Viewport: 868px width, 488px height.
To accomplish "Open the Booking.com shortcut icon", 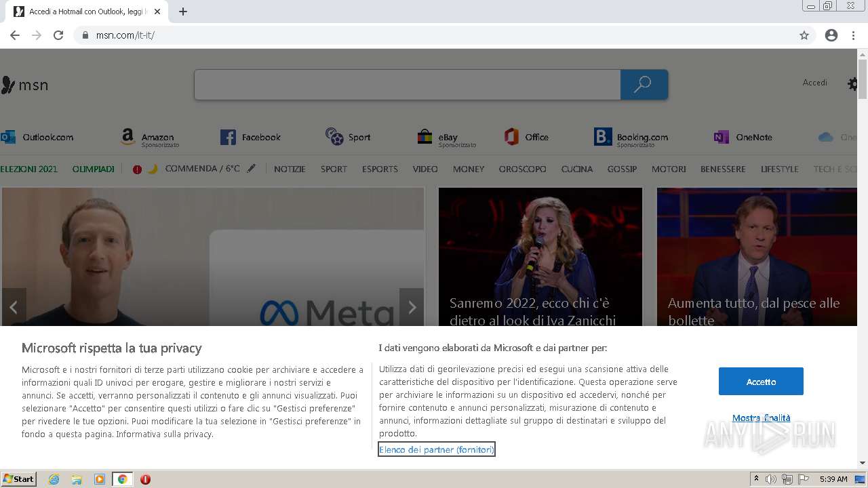I will [603, 137].
